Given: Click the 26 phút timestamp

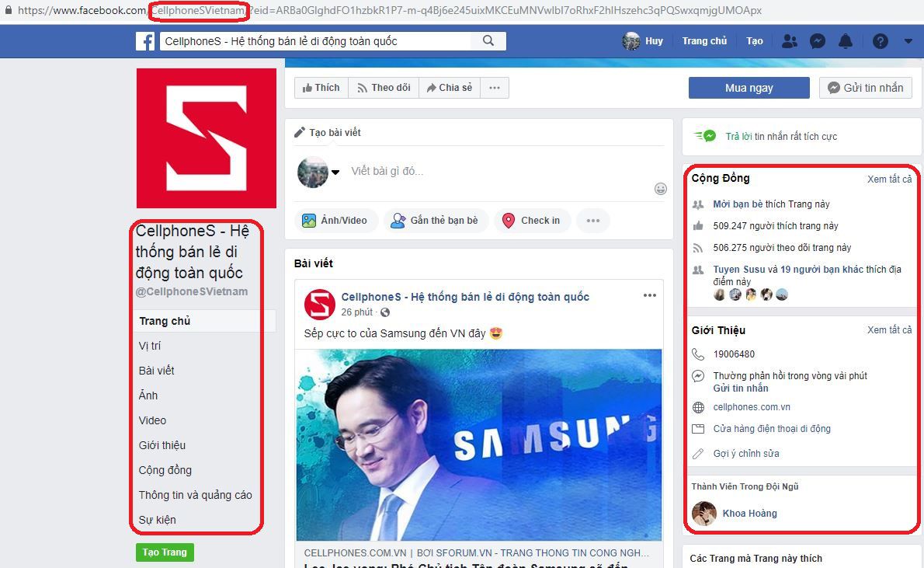Looking at the screenshot, I should (357, 312).
